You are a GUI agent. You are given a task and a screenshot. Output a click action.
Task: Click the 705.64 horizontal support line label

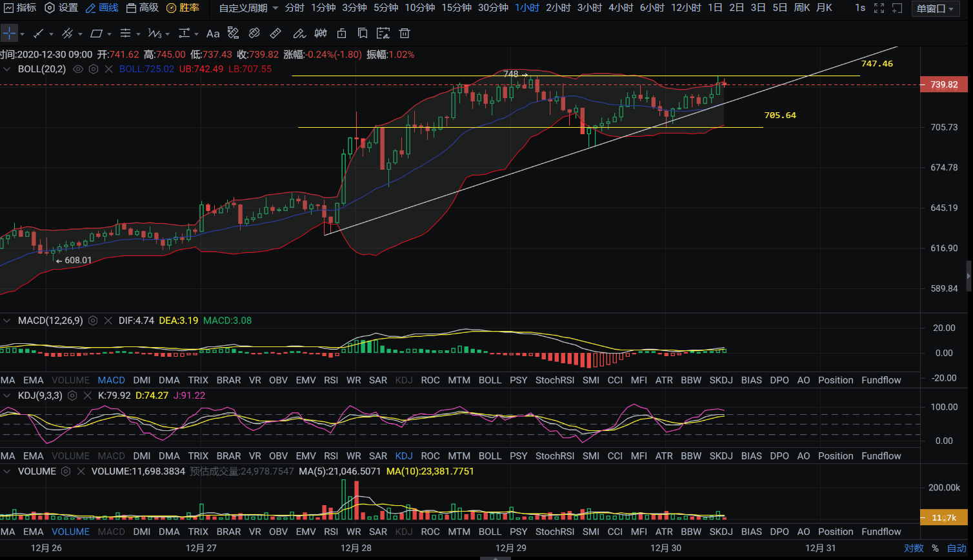(x=780, y=115)
